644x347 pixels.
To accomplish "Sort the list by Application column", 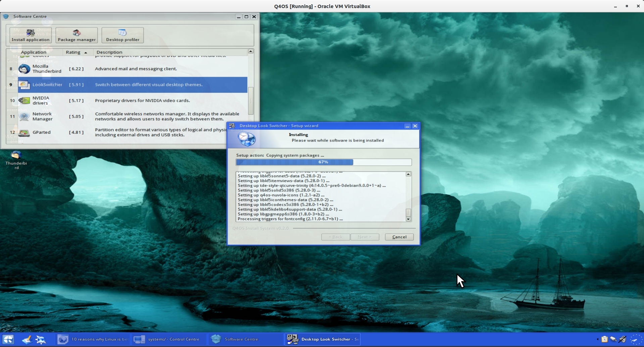I will [x=34, y=52].
